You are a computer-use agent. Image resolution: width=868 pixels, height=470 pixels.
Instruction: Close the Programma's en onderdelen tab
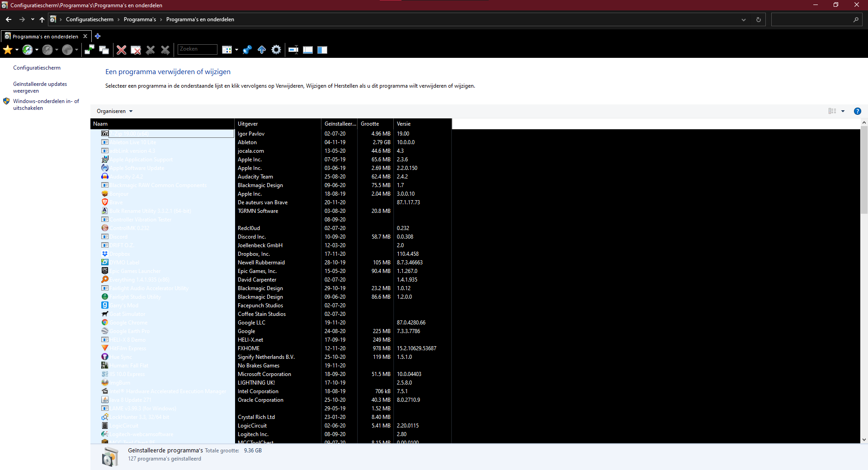(x=85, y=36)
